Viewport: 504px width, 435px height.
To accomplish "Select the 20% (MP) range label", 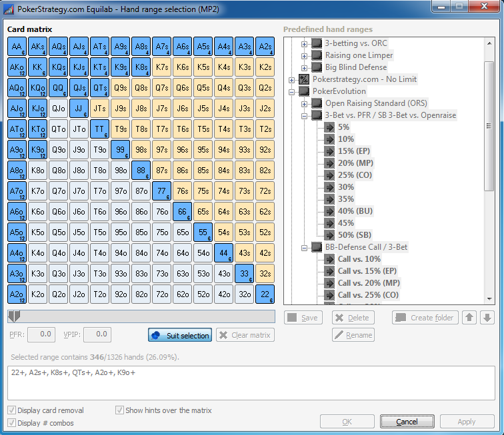I will (x=355, y=163).
